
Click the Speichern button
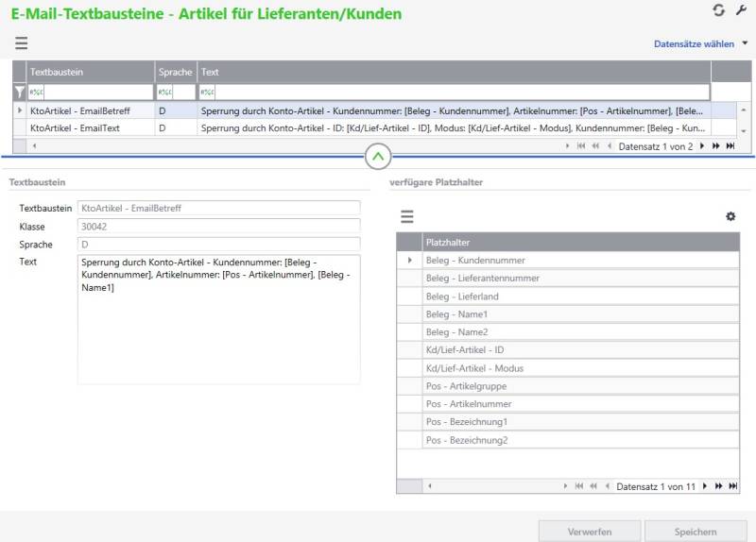point(696,532)
